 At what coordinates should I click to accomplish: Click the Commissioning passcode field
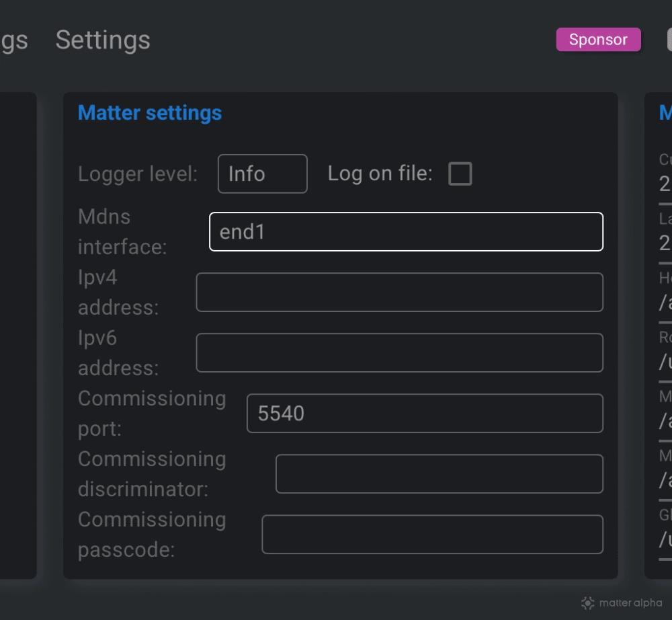pos(432,534)
